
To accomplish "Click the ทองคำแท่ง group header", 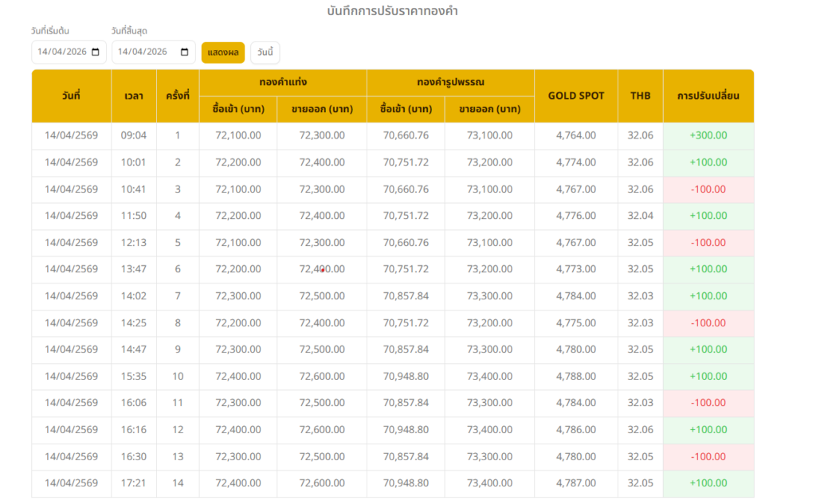I will coord(283,83).
